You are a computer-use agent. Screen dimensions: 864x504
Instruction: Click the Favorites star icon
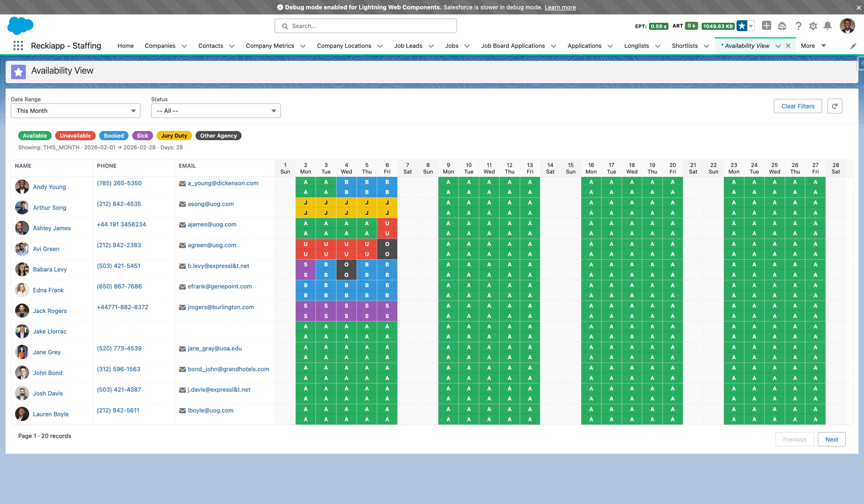pyautogui.click(x=741, y=26)
